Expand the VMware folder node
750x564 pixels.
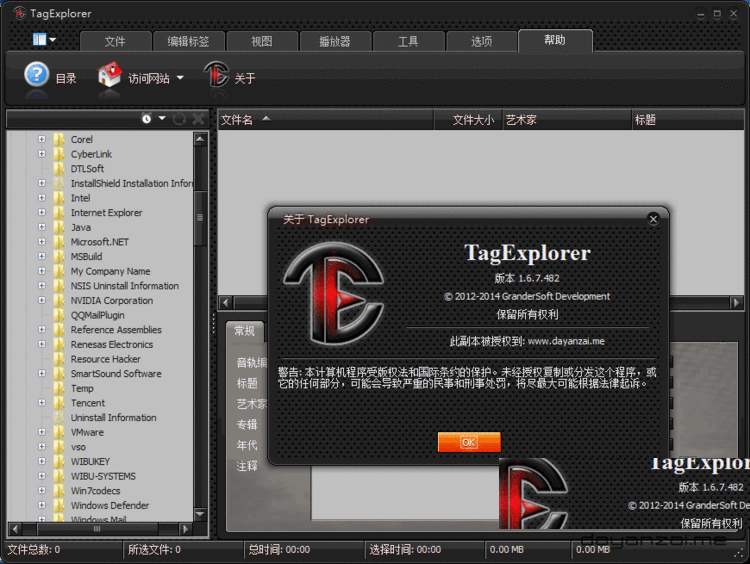tap(42, 431)
